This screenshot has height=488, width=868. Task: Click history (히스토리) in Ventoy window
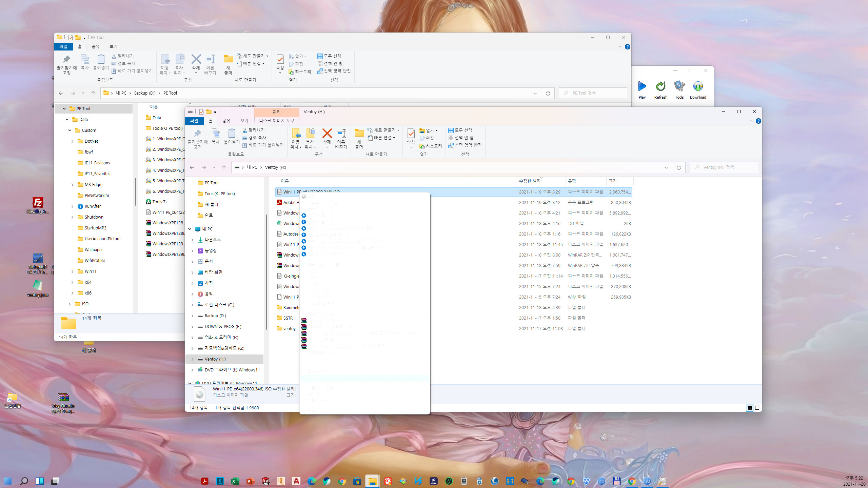pos(431,146)
